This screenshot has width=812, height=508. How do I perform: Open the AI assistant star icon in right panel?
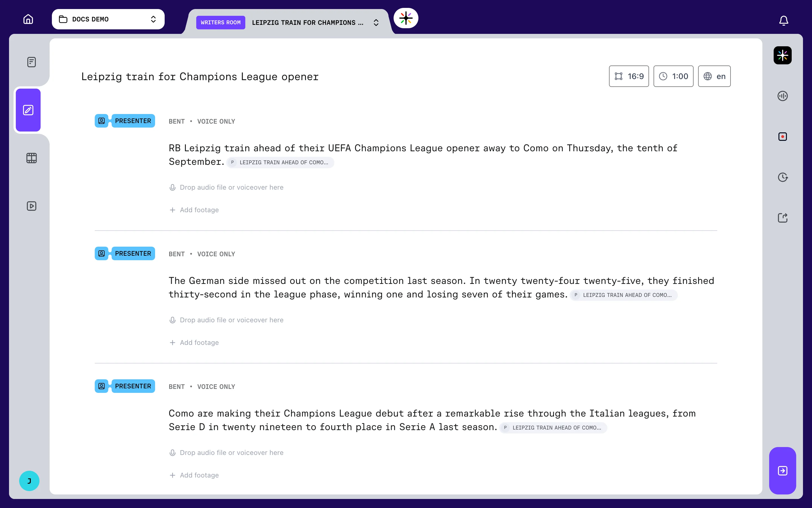tap(782, 55)
